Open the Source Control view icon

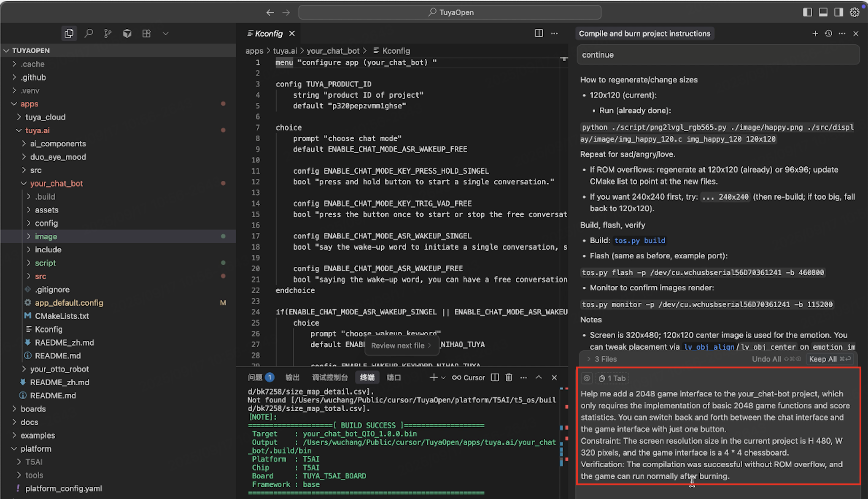coord(108,33)
